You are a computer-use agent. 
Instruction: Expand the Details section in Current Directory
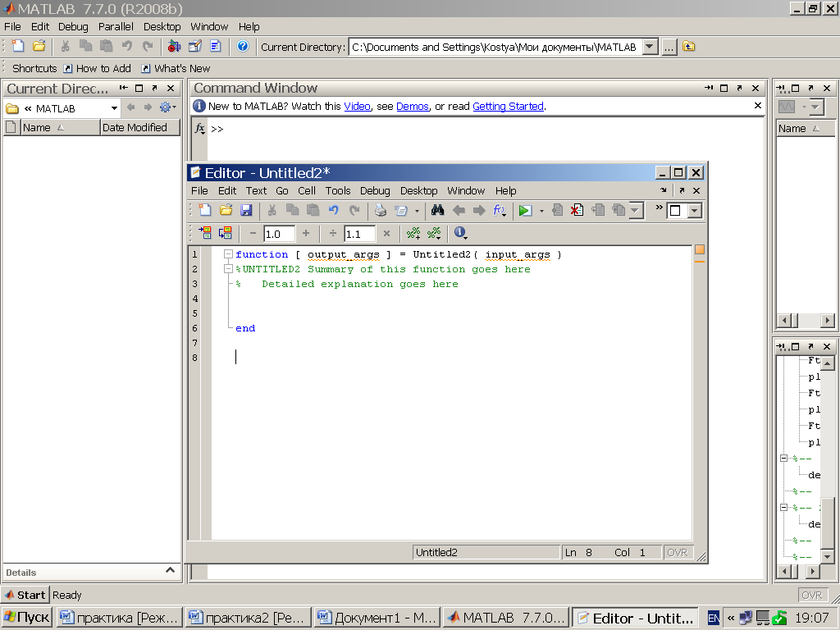tap(170, 570)
